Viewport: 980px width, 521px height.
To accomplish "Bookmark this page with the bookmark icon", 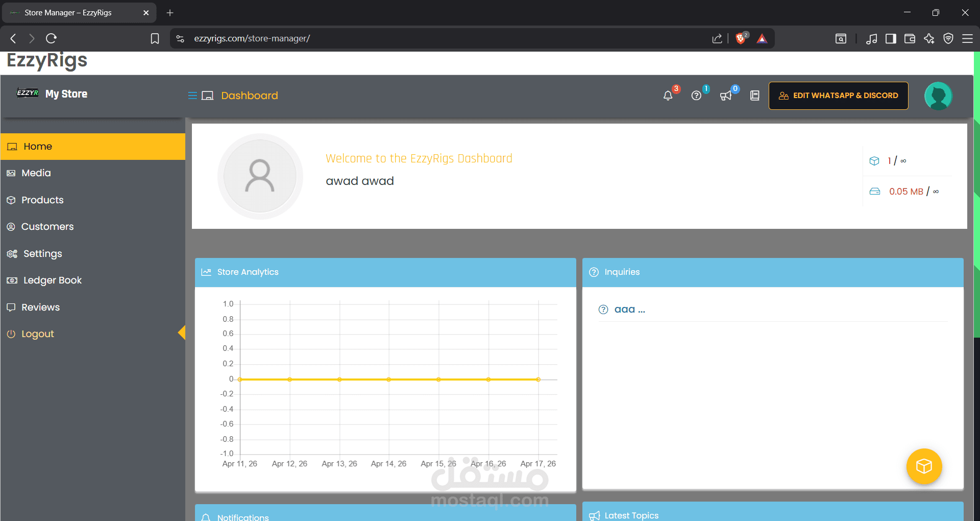I will [155, 38].
